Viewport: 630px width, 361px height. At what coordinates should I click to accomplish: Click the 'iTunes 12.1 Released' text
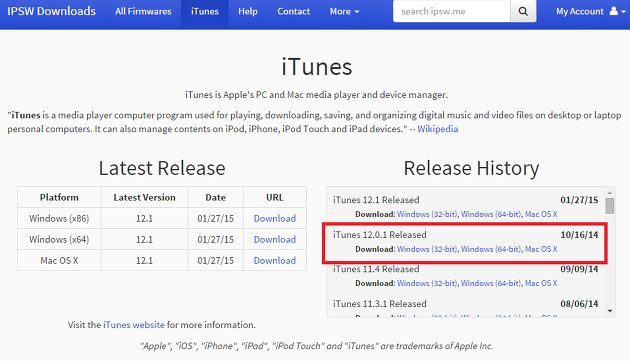tap(376, 200)
